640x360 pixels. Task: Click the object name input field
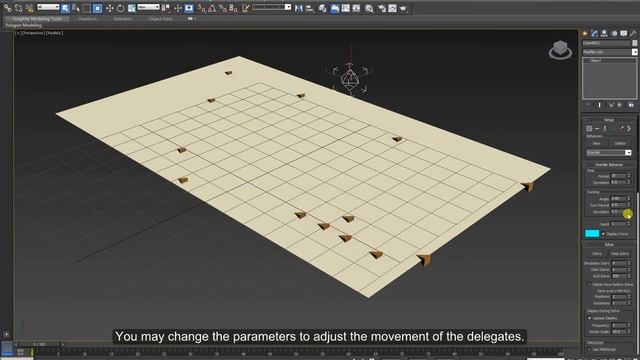pos(607,43)
